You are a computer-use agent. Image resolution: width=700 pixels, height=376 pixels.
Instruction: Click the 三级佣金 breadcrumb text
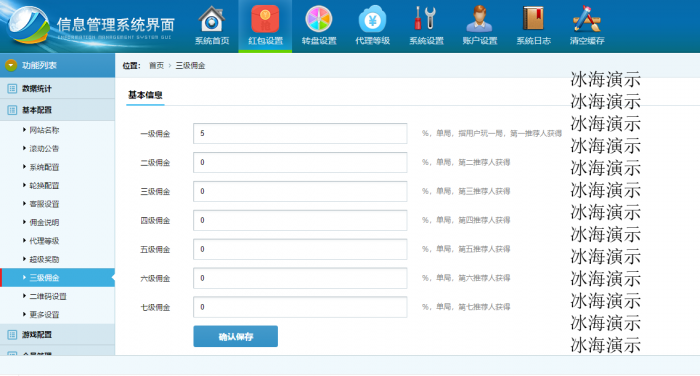pyautogui.click(x=190, y=66)
